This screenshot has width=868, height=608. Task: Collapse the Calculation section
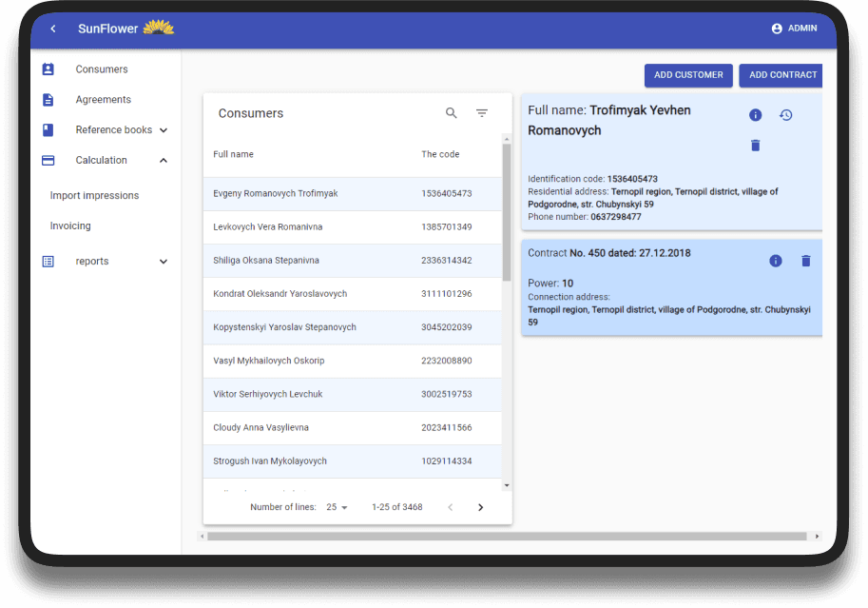point(163,161)
